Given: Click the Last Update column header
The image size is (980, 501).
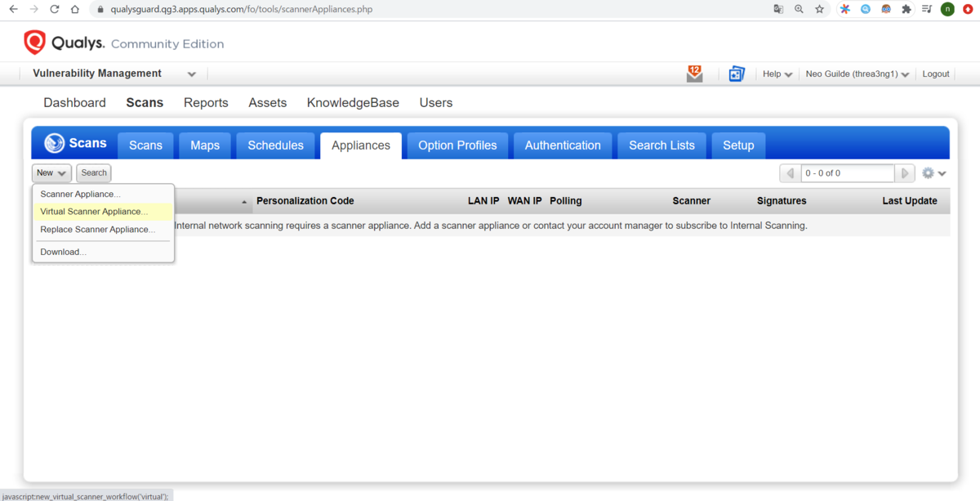Looking at the screenshot, I should pos(910,201).
